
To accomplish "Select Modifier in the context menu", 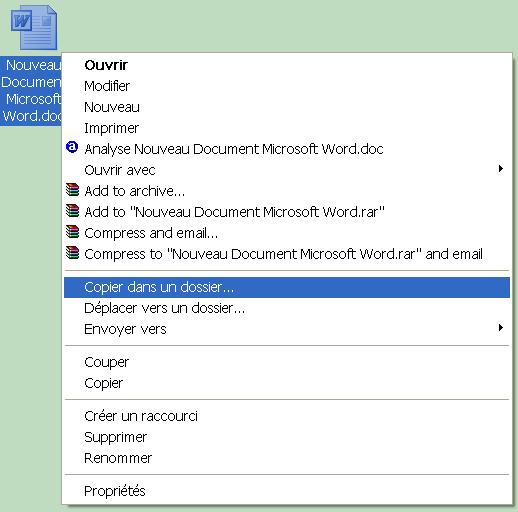I will click(287, 86).
